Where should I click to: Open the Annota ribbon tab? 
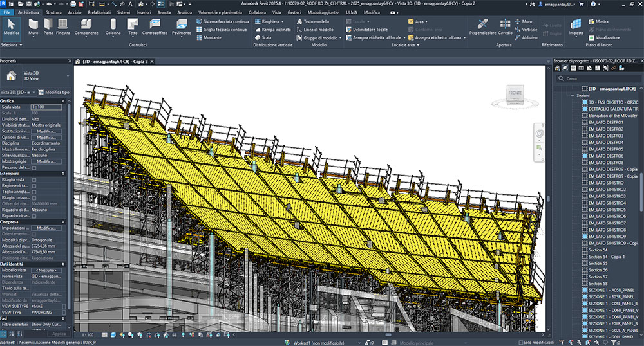coord(164,12)
